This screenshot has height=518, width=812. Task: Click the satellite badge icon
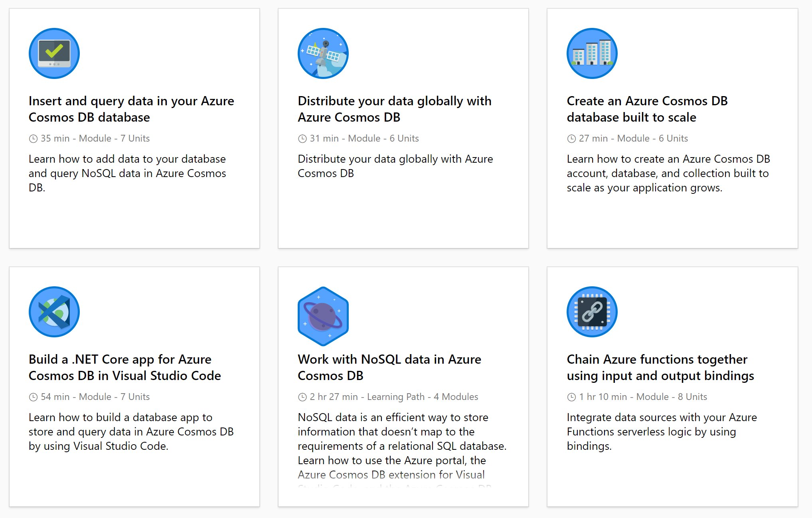coord(323,53)
